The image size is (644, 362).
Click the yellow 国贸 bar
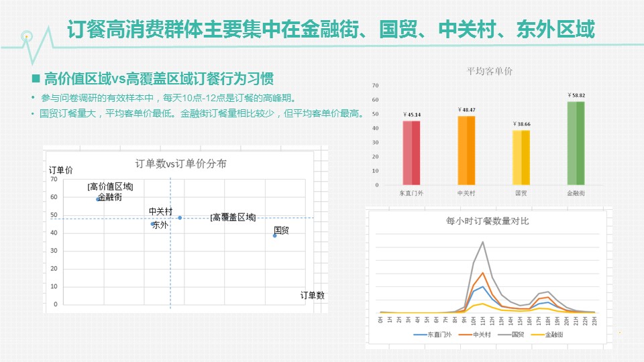pyautogui.click(x=521, y=157)
